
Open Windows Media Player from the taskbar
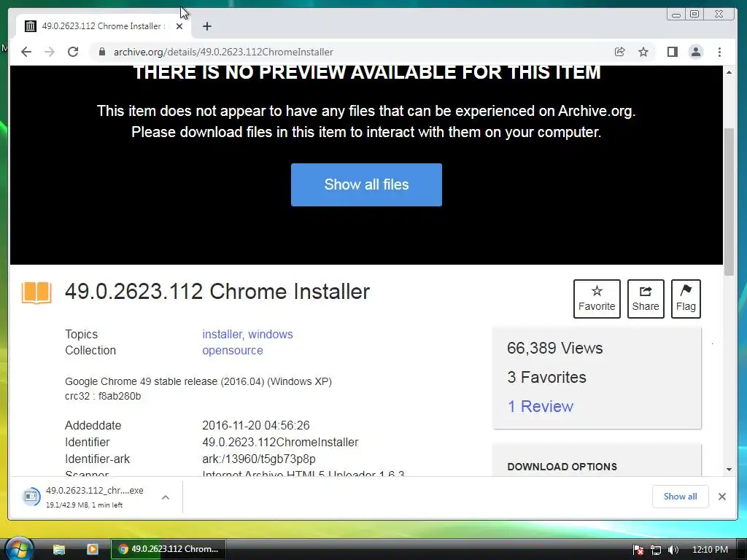pos(92,549)
